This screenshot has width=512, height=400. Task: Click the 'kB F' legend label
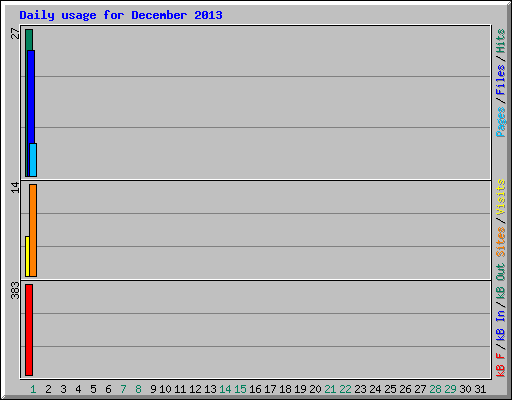click(501, 365)
